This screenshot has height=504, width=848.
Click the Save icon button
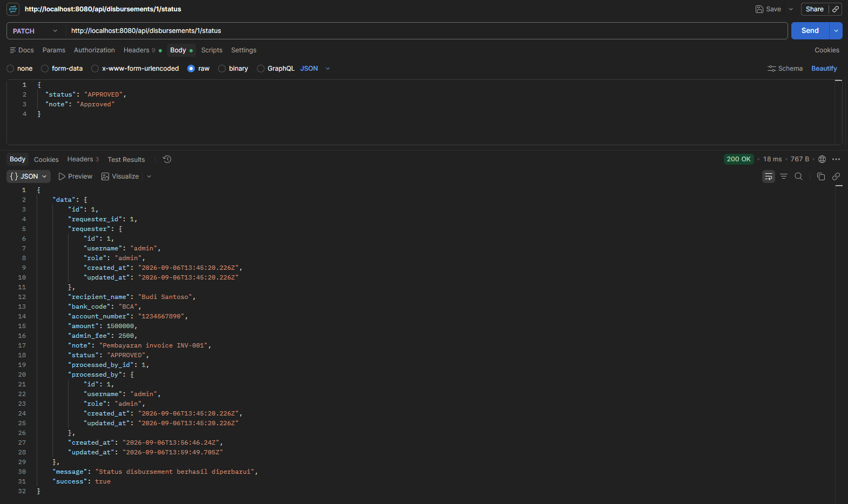pos(768,9)
